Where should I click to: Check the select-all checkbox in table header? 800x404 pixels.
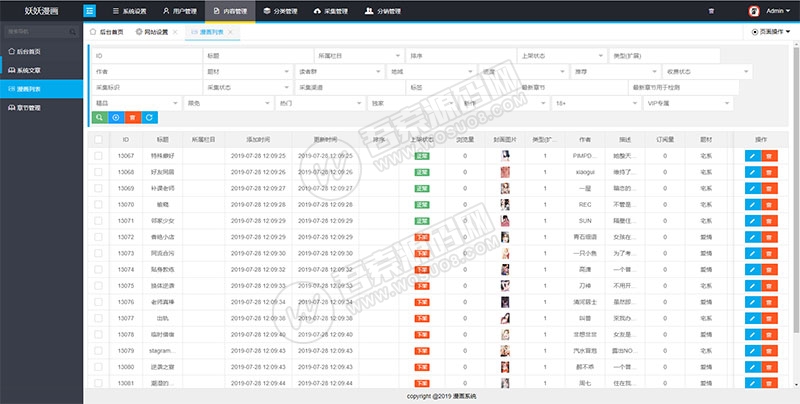pyautogui.click(x=98, y=140)
